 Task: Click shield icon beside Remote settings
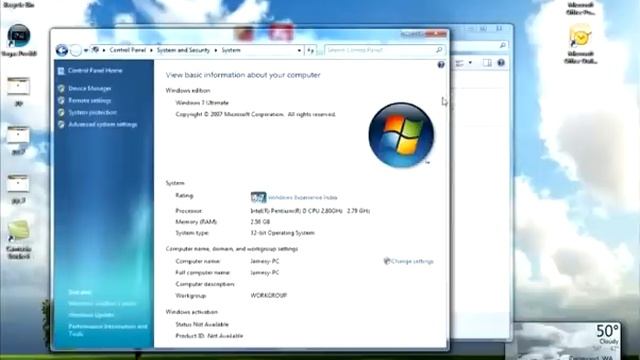[61, 100]
